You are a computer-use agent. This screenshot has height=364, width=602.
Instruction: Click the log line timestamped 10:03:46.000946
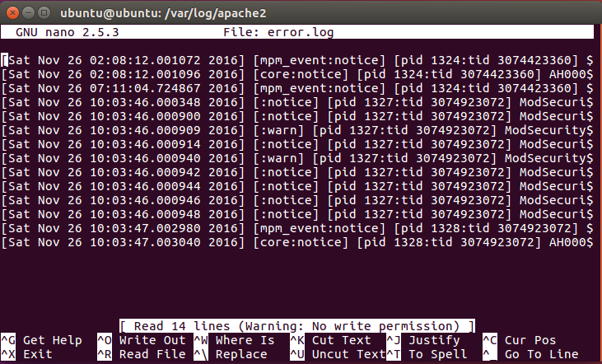coord(297,200)
